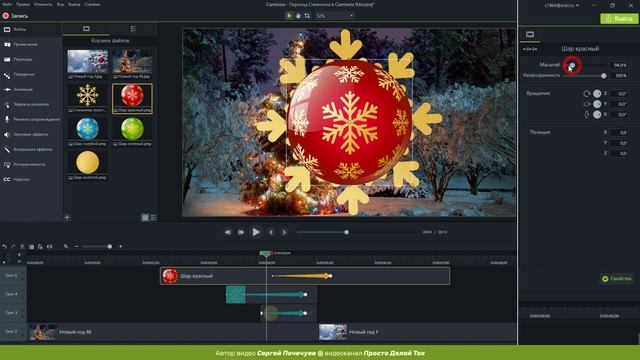Select the canvas crop tool
Screen dimensions: 640x360
[x=307, y=16]
